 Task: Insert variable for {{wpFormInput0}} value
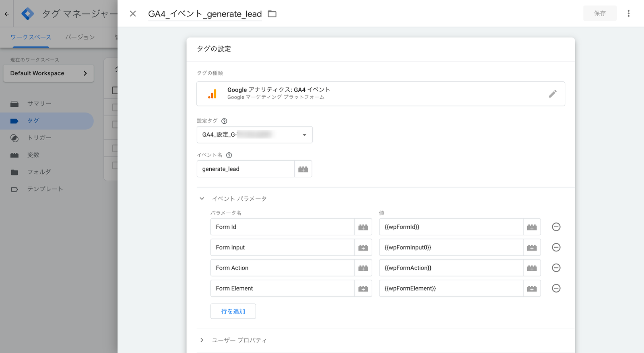point(532,248)
